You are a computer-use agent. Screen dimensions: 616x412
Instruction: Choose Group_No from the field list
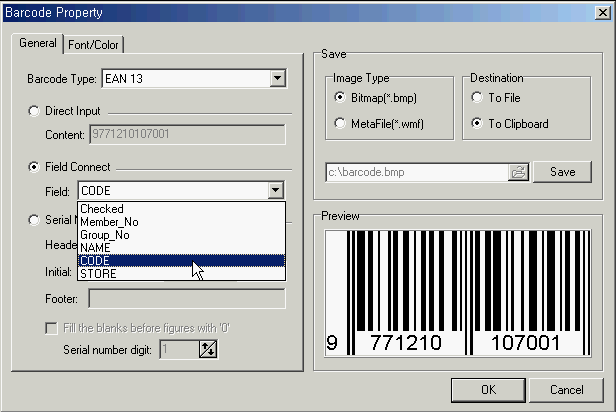tap(182, 235)
